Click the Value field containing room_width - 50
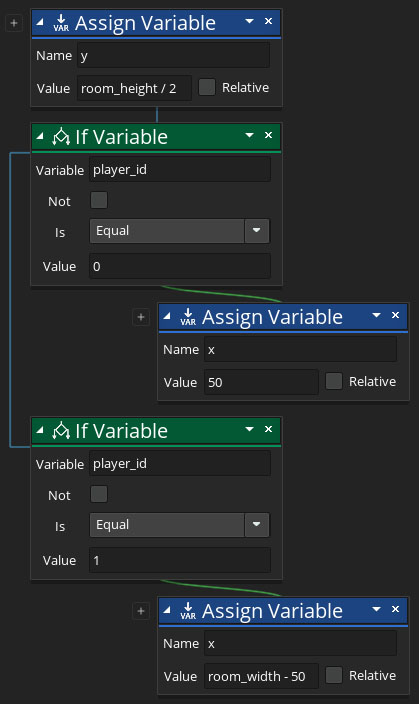This screenshot has height=704, width=419. 261,676
